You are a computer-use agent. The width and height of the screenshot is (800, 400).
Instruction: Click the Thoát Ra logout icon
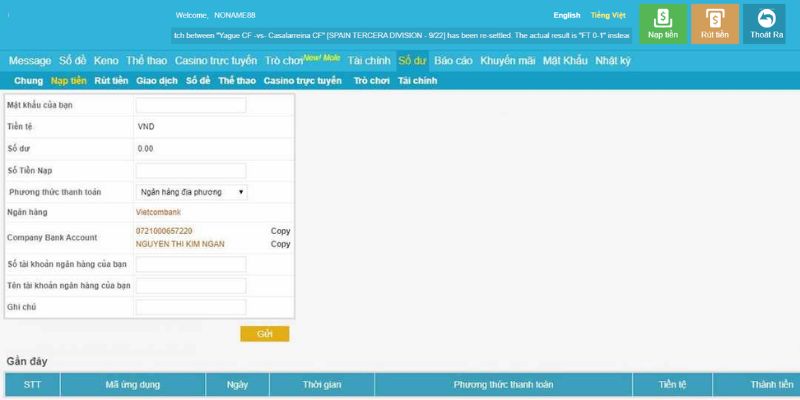[x=768, y=23]
